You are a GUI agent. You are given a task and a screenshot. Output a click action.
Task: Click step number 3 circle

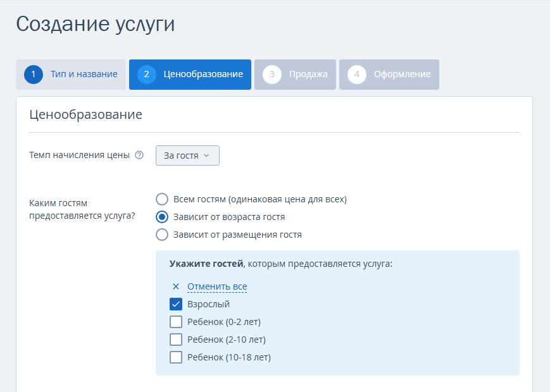point(272,74)
